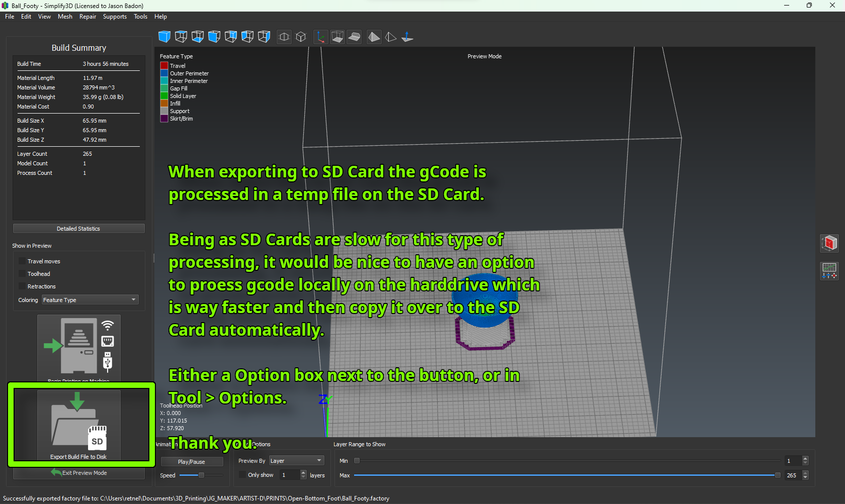Select the left view cube icon
Viewport: 845px width, 504px height.
tap(247, 37)
